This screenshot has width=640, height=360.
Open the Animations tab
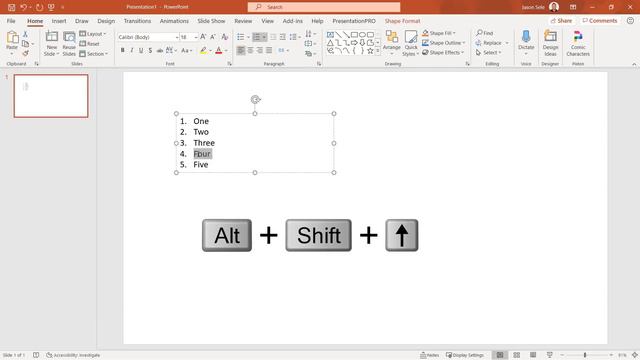click(174, 21)
